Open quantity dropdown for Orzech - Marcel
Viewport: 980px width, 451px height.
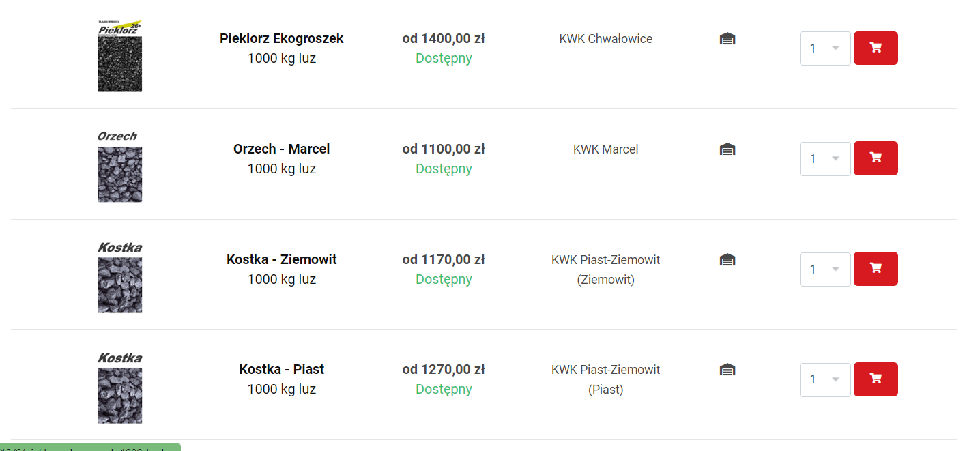tap(825, 159)
